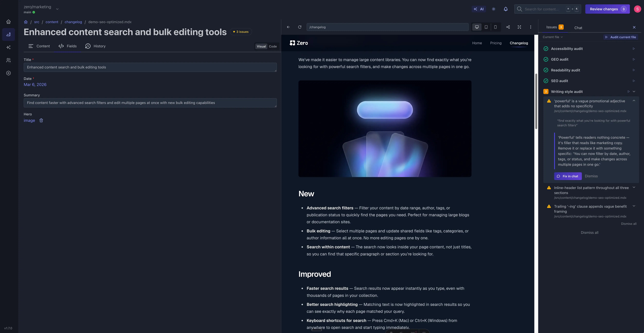Image resolution: width=644 pixels, height=333 pixels.
Task: Toggle light/dark theme
Action: click(493, 9)
